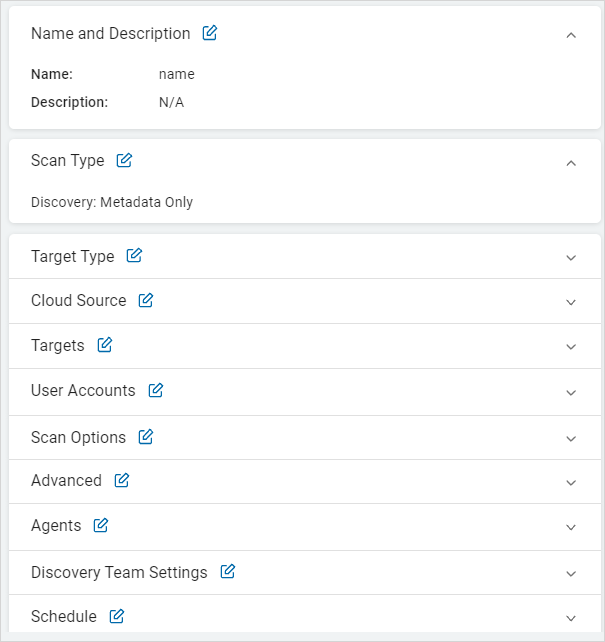Edit the Agents section

[x=101, y=525]
